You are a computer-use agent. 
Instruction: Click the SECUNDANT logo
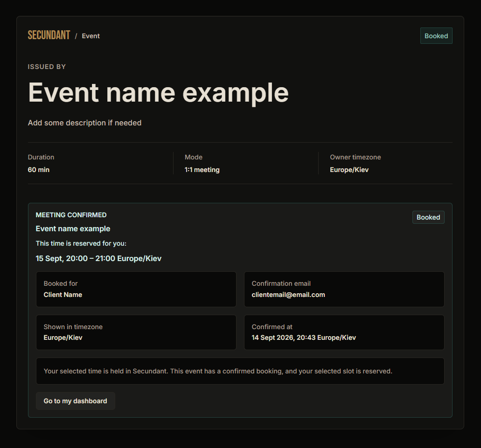coord(49,35)
